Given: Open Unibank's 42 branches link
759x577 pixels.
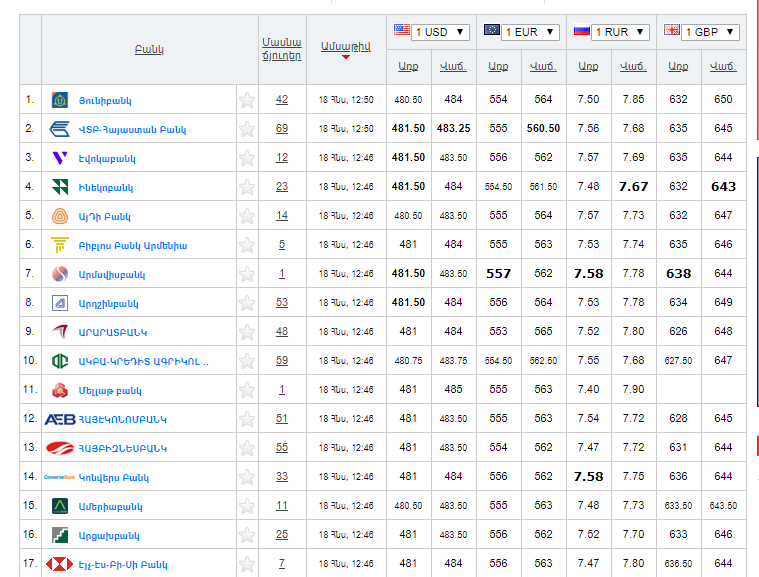Looking at the screenshot, I should coord(282,100).
